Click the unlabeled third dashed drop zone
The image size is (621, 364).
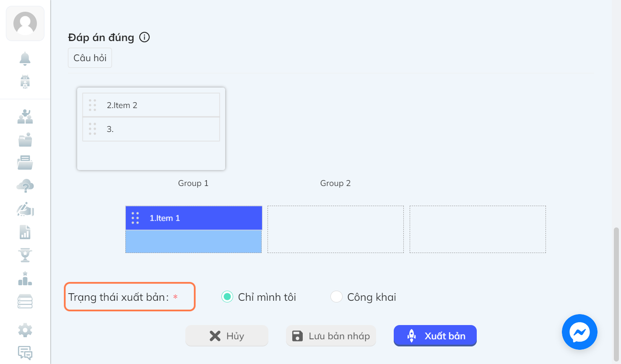(x=478, y=229)
